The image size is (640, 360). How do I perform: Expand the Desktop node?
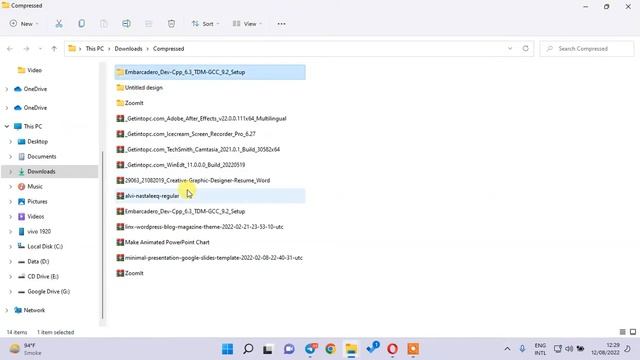tap(11, 142)
